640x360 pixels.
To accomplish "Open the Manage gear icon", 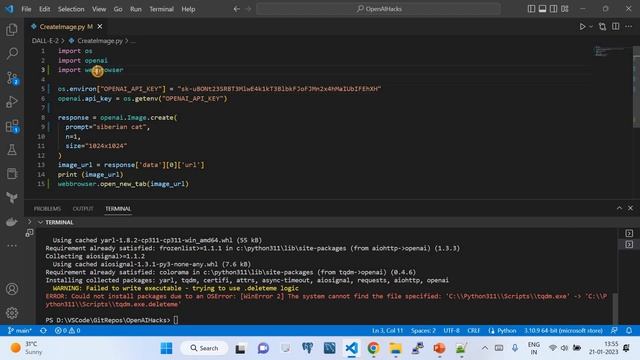I will (x=12, y=313).
